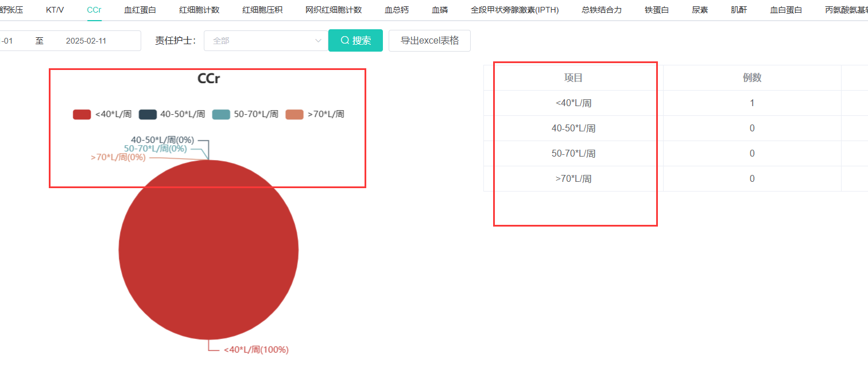Image resolution: width=868 pixels, height=378 pixels.
Task: Click the count 0 in 50-70*L/周 row
Action: tap(752, 154)
